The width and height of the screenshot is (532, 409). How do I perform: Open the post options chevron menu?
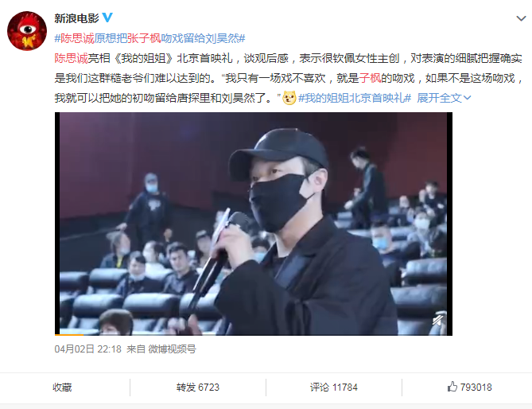pos(521,18)
